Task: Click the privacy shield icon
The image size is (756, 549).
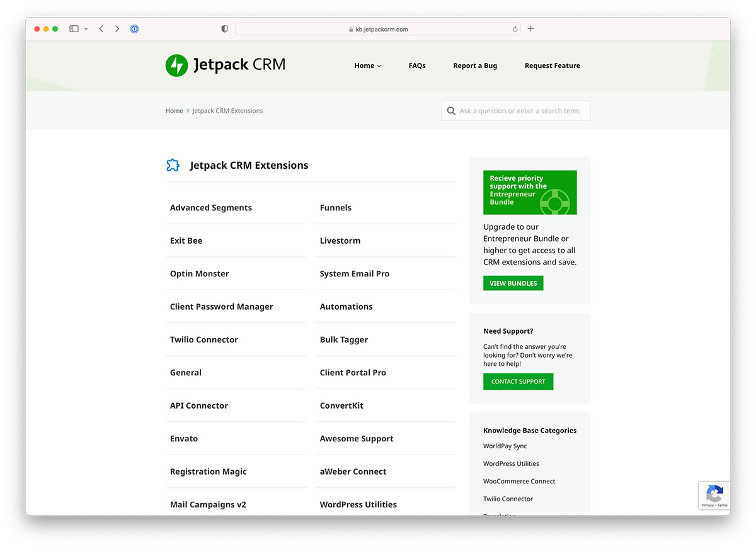Action: (x=225, y=29)
